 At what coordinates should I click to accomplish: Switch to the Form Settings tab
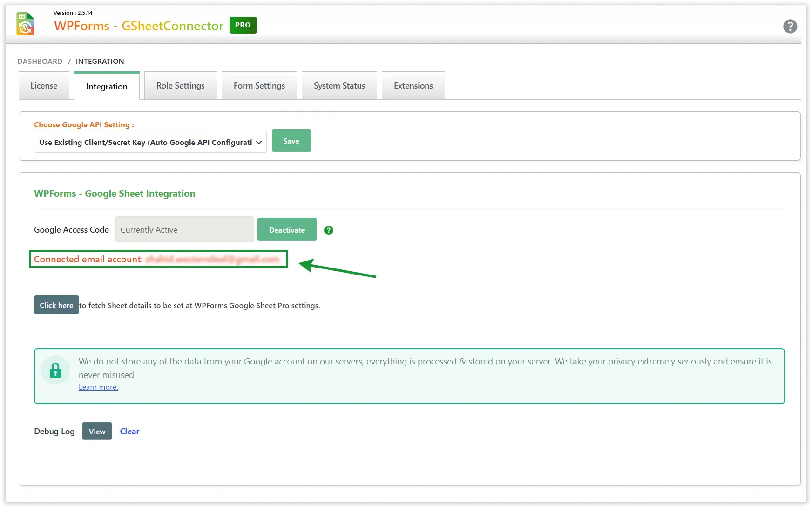point(259,85)
